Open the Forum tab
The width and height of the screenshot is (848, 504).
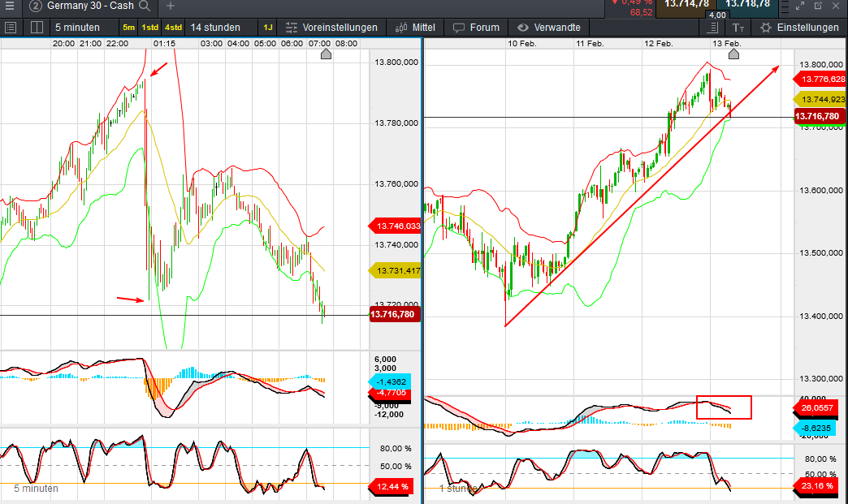click(x=476, y=28)
